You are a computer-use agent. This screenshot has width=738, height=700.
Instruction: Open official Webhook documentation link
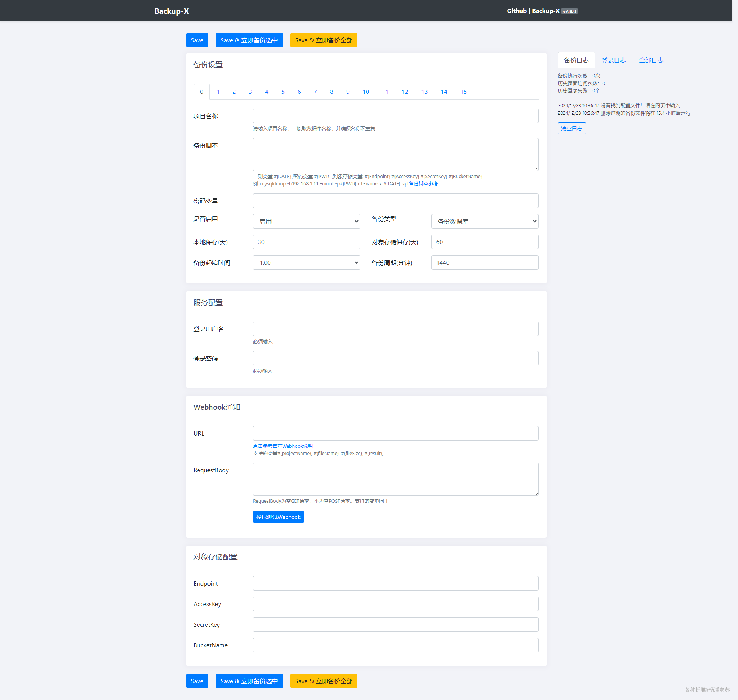click(x=282, y=446)
